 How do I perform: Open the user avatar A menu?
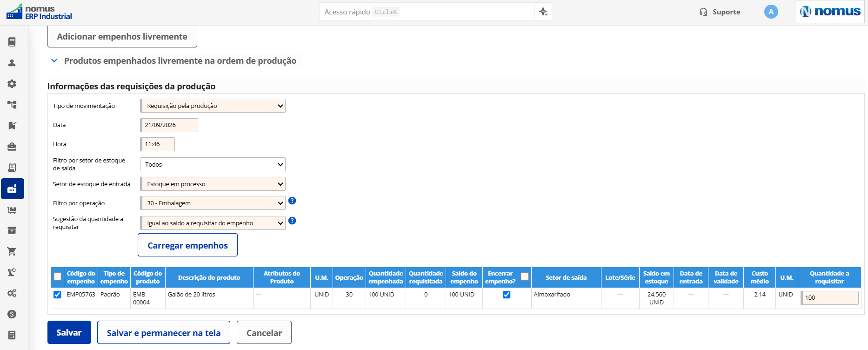pyautogui.click(x=771, y=12)
